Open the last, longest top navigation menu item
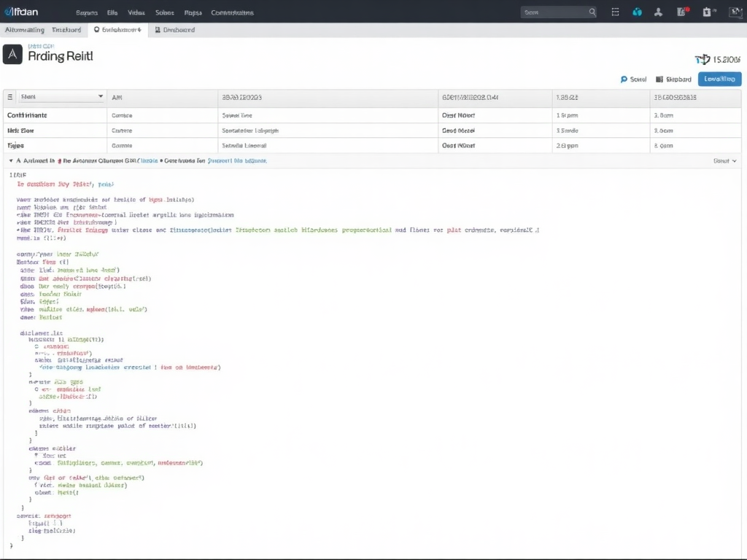 point(233,12)
